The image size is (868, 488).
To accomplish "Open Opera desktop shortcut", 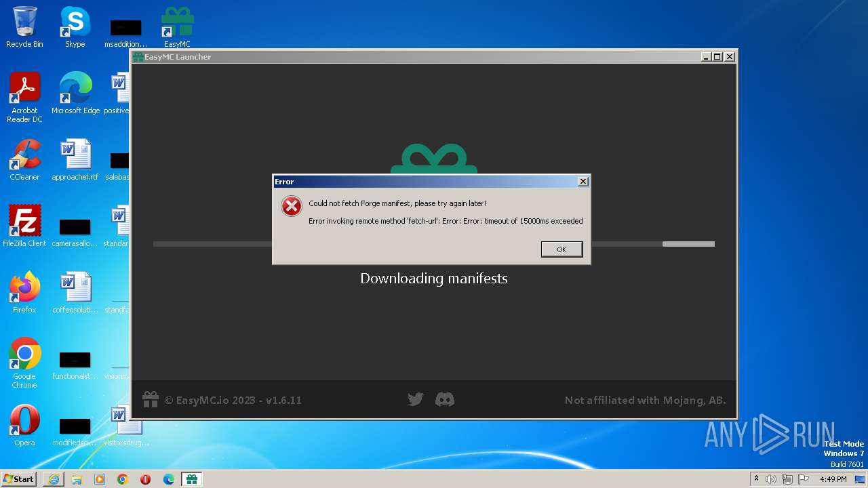I will (24, 426).
